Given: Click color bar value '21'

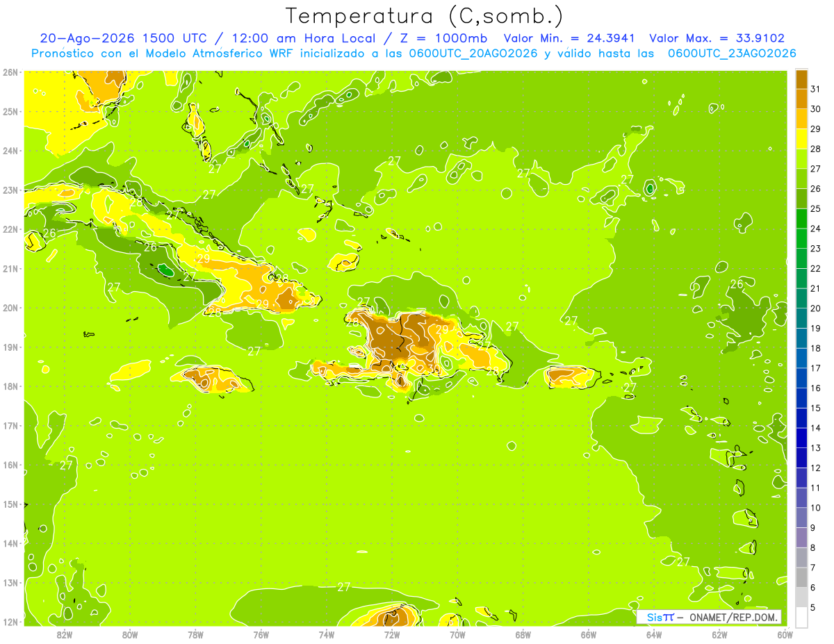Looking at the screenshot, I should pos(815,288).
